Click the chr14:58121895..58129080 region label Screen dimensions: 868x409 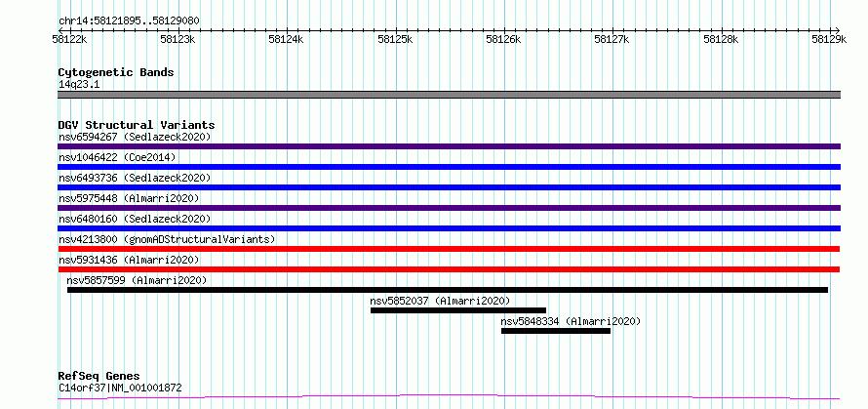point(129,21)
